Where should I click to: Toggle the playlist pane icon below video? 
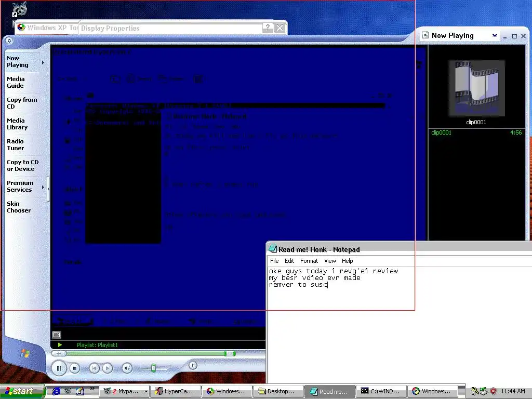[57, 335]
